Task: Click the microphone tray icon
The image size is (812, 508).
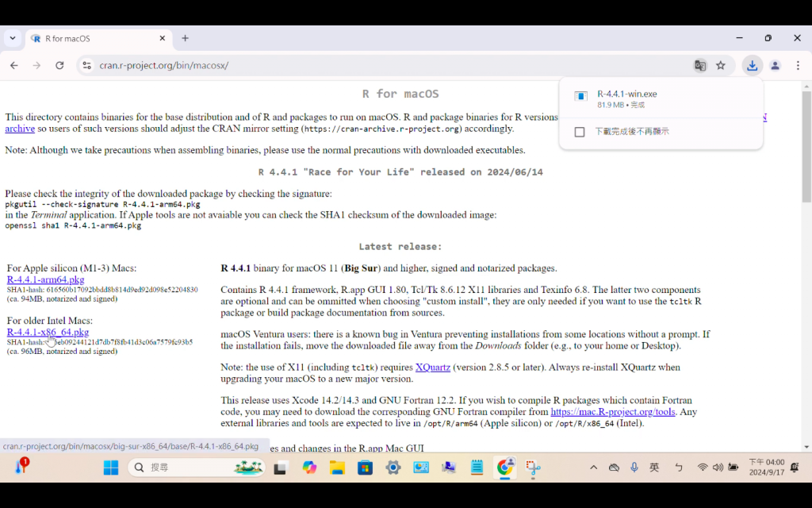Action: pyautogui.click(x=634, y=468)
